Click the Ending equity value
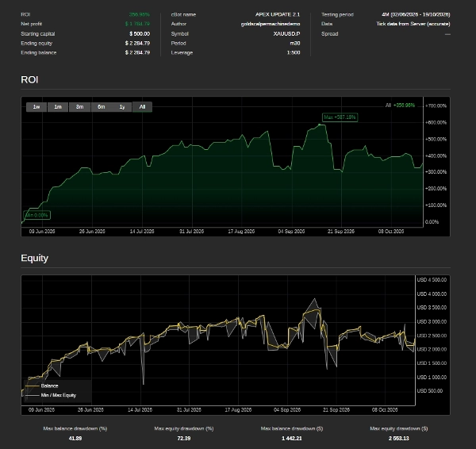This screenshot has width=476, height=449. pyautogui.click(x=137, y=43)
